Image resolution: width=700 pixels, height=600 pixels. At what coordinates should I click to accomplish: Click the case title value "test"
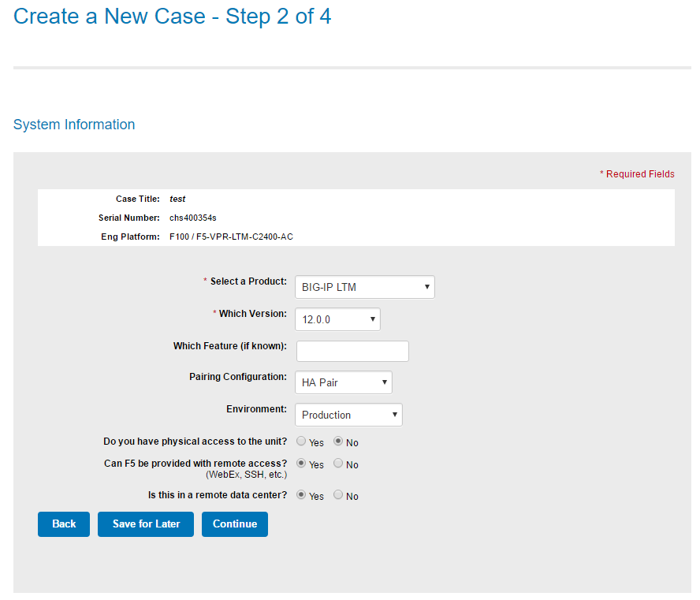click(x=177, y=199)
